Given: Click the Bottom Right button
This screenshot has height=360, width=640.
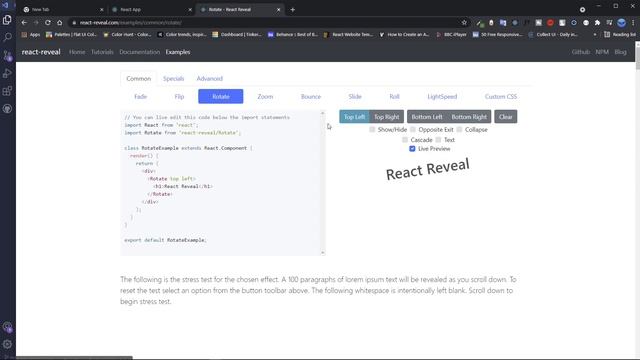Looking at the screenshot, I should point(469,117).
